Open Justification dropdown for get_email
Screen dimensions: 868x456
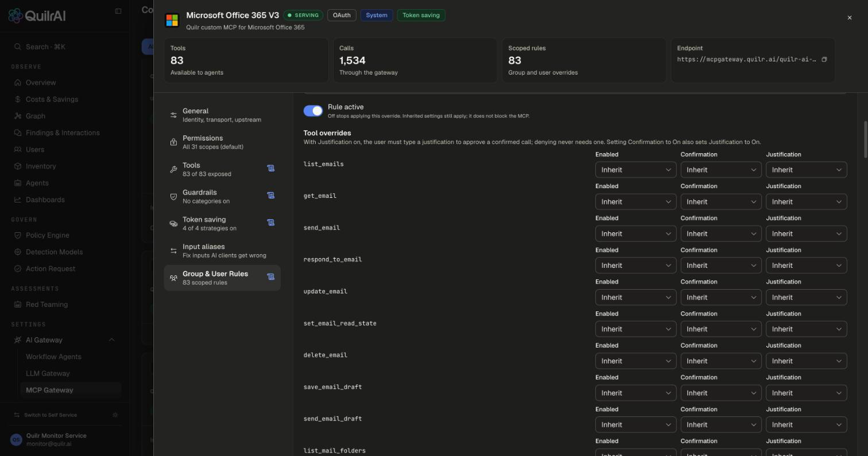click(x=806, y=202)
